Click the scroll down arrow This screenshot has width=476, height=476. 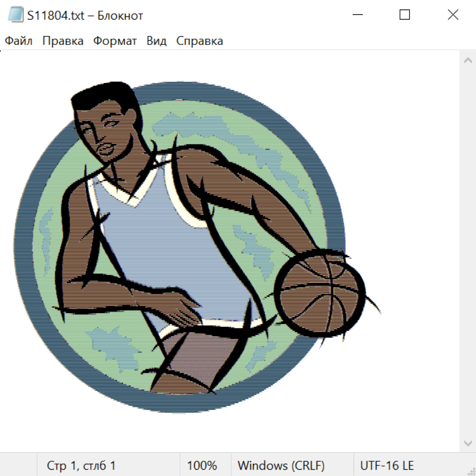468,443
